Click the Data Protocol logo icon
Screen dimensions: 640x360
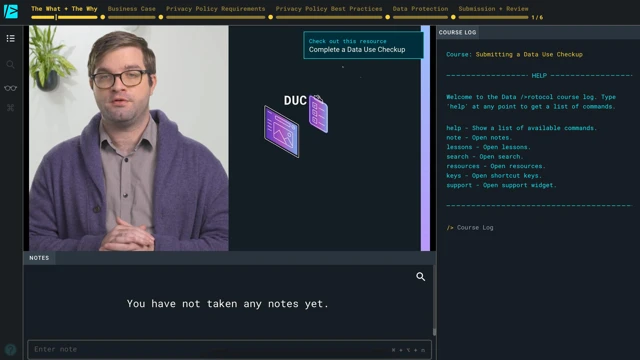11,11
